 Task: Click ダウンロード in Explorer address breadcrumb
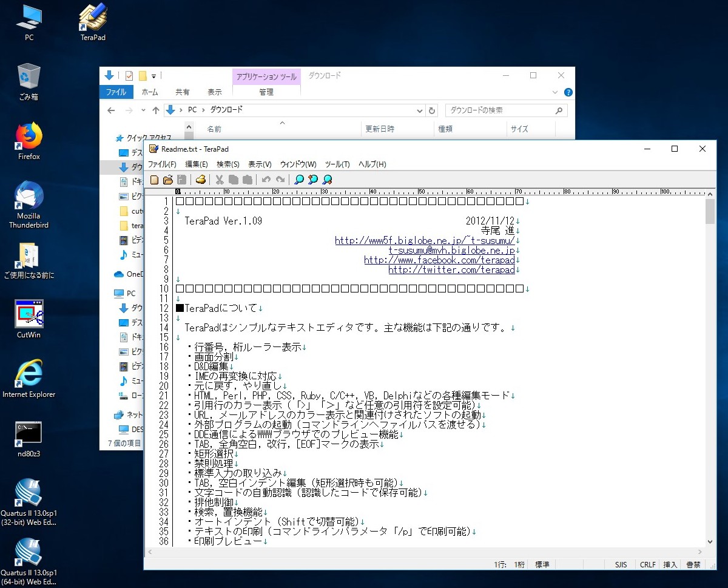click(226, 110)
